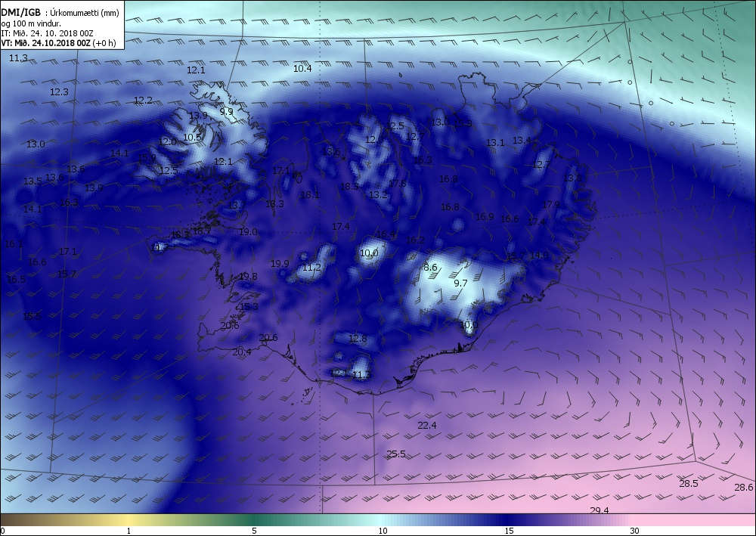This screenshot has height=536, width=756.
Task: Click the 16.4 value on the map
Action: pos(386,234)
